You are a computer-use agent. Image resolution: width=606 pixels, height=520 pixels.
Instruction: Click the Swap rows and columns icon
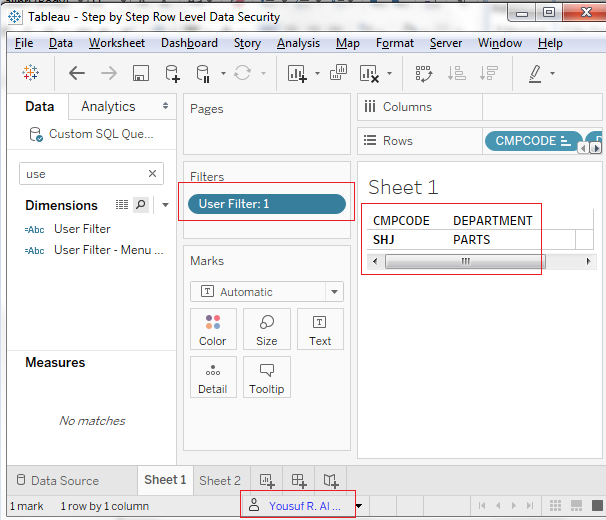click(424, 73)
